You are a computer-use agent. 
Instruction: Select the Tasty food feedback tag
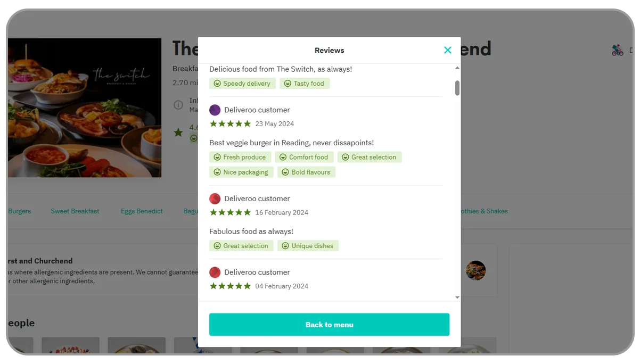[305, 83]
